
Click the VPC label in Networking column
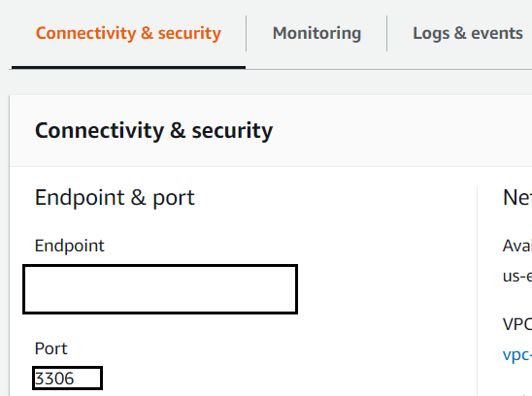pos(517,324)
